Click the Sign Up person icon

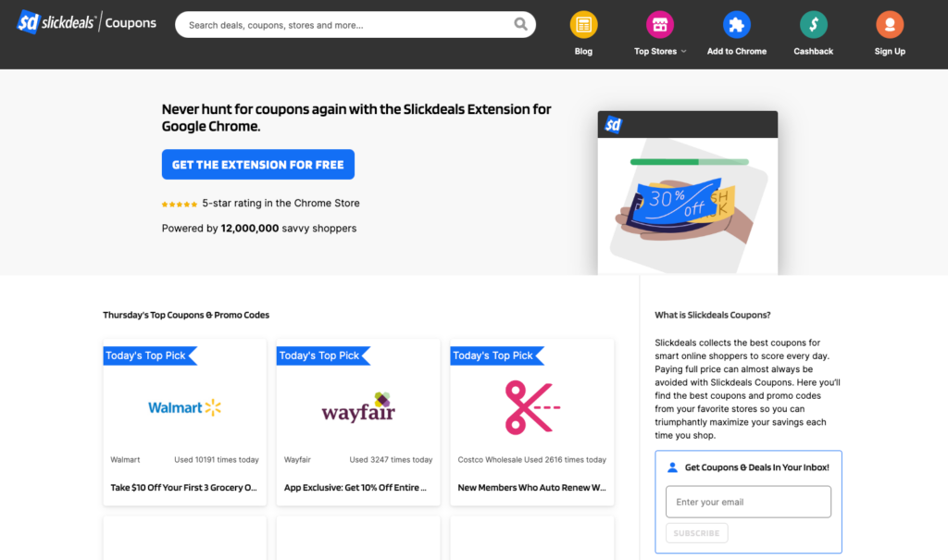pyautogui.click(x=889, y=26)
